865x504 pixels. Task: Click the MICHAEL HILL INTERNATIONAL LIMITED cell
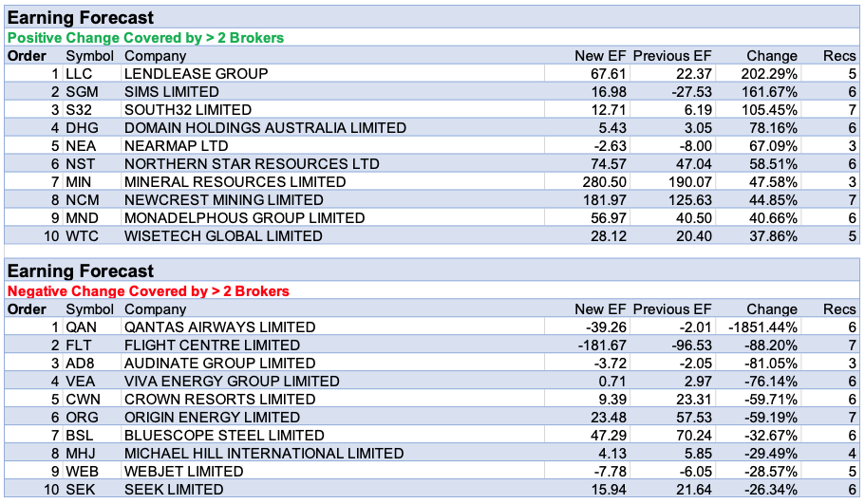[264, 454]
